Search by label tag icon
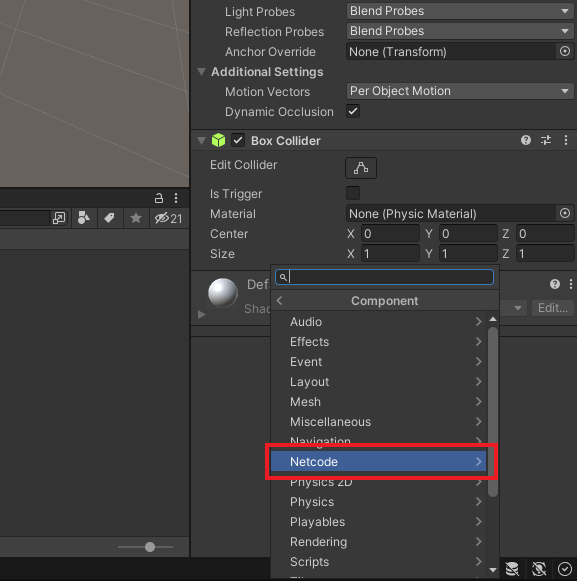The height and width of the screenshot is (581, 577). tap(109, 218)
